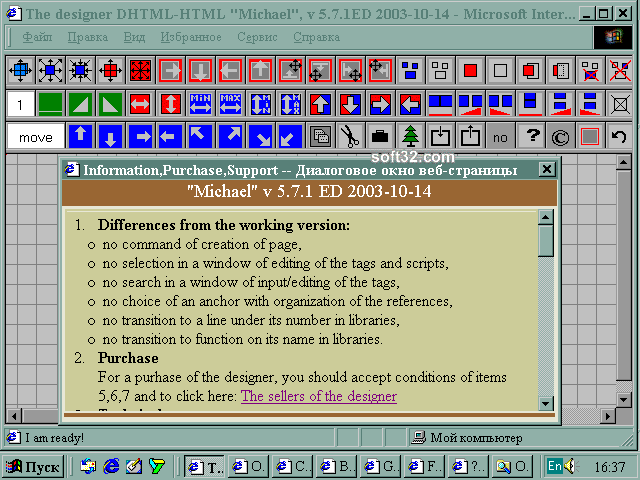Click the blue move up arrow
The height and width of the screenshot is (480, 640).
tap(80, 136)
